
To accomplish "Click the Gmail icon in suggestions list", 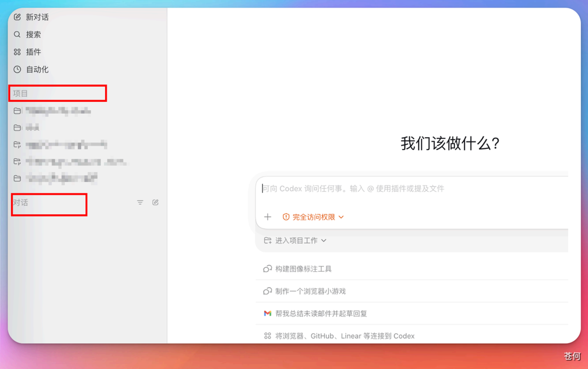I will point(268,314).
